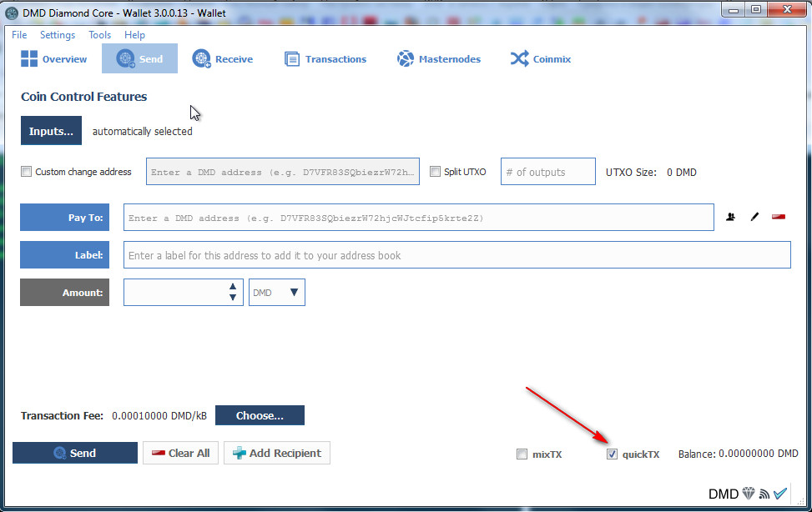Viewport: 812px width, 512px height.
Task: Open the Overview tab
Action: [54, 59]
